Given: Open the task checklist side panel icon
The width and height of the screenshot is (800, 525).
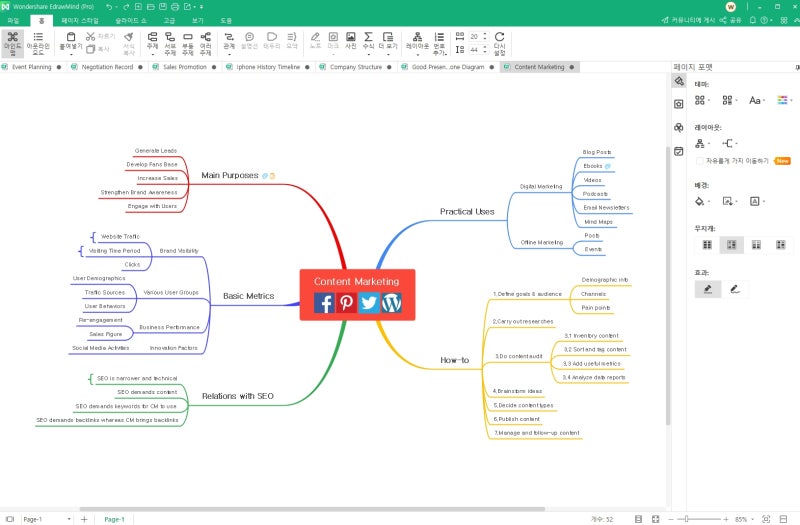Looking at the screenshot, I should coord(679,151).
